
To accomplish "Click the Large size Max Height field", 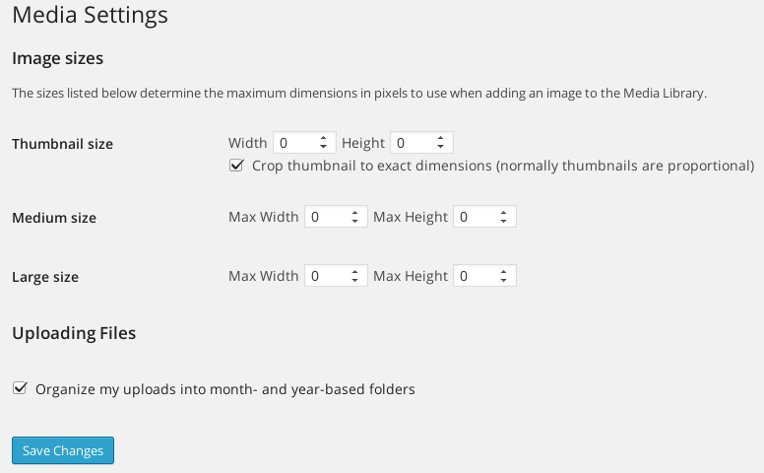I will point(484,276).
